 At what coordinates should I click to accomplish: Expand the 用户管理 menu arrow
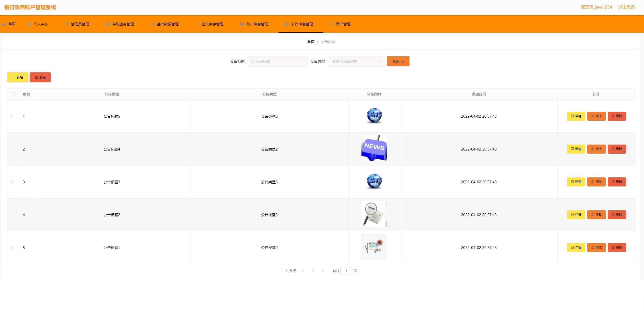pos(354,24)
